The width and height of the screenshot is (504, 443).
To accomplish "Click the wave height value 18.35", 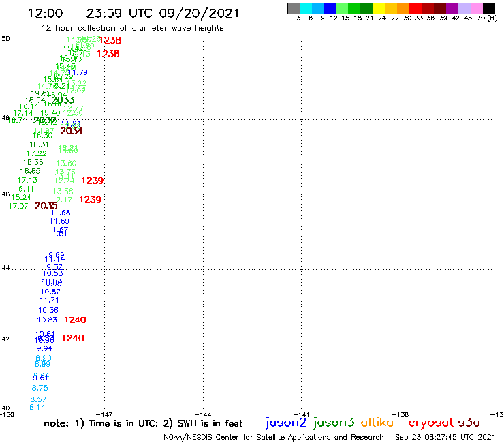I will (x=33, y=162).
